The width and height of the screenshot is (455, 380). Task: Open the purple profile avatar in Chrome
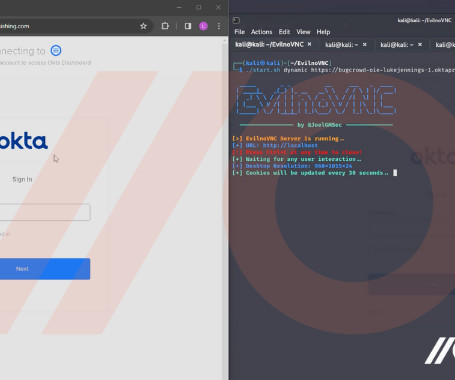tap(203, 26)
